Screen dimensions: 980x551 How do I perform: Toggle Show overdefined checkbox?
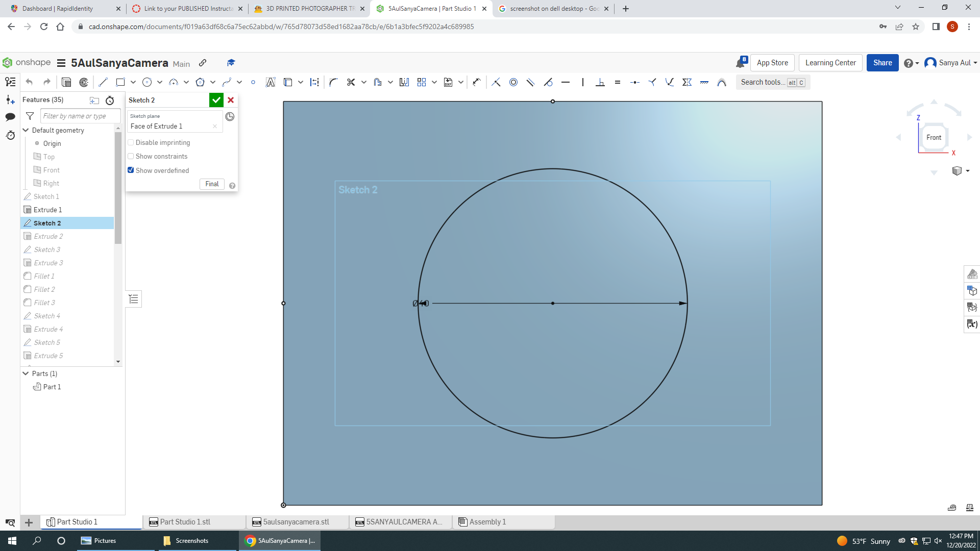tap(131, 169)
